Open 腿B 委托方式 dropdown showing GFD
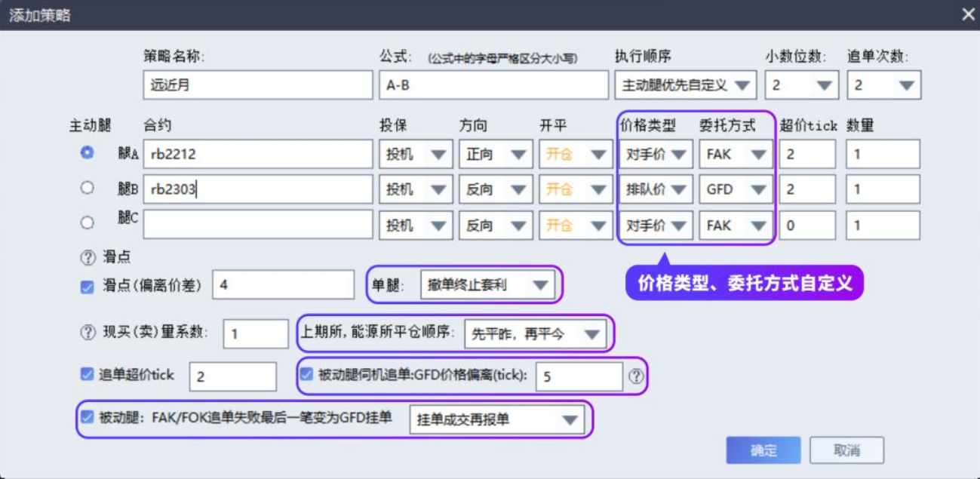Image resolution: width=980 pixels, height=479 pixels. [x=736, y=189]
